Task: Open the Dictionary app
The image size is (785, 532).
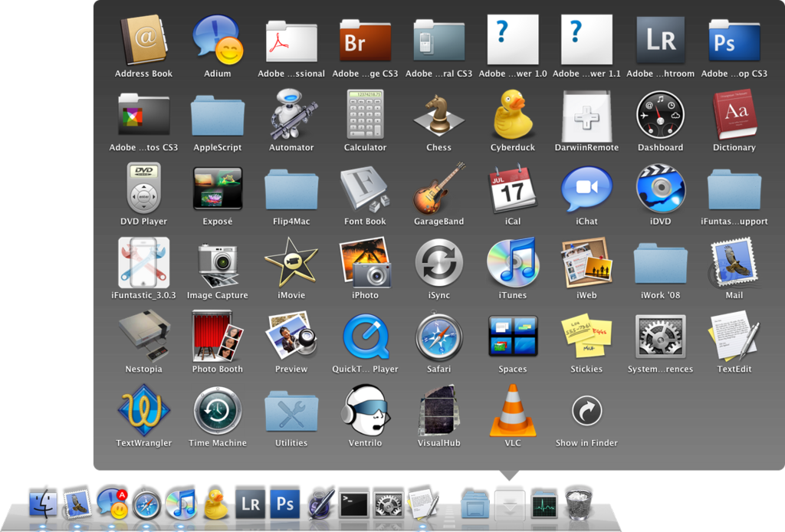Action: (x=734, y=114)
